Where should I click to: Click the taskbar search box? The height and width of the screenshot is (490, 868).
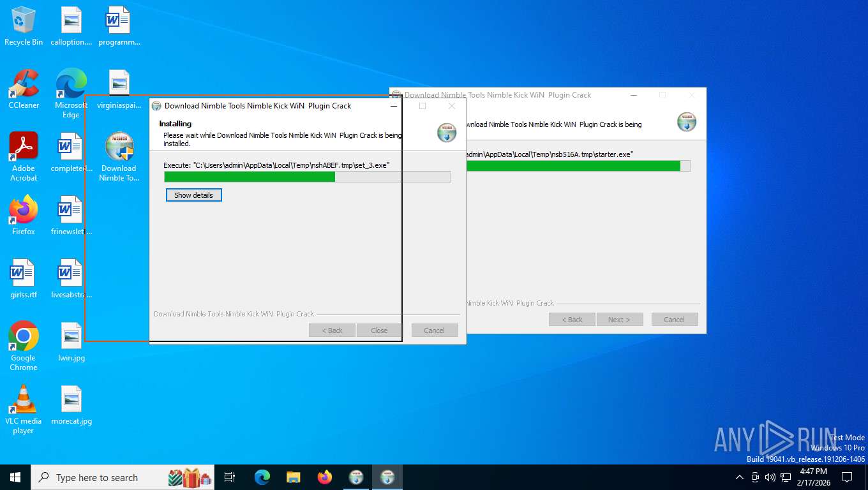[122, 477]
